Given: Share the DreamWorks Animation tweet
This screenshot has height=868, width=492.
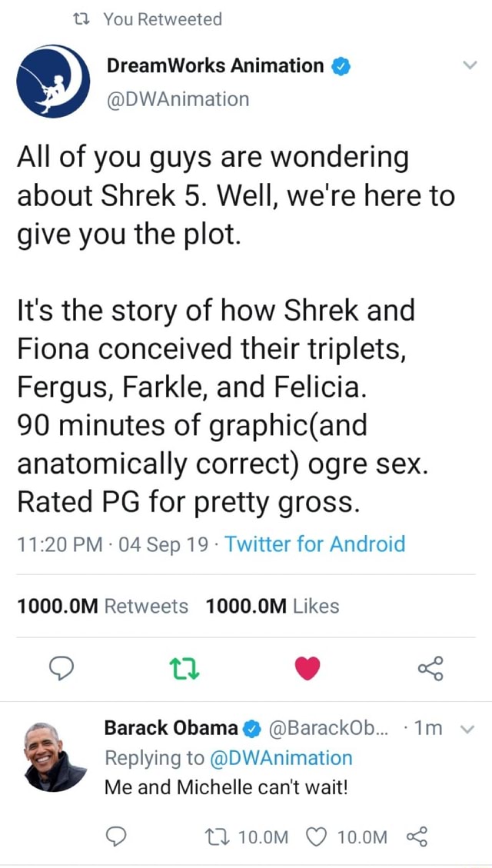Looking at the screenshot, I should point(430,669).
